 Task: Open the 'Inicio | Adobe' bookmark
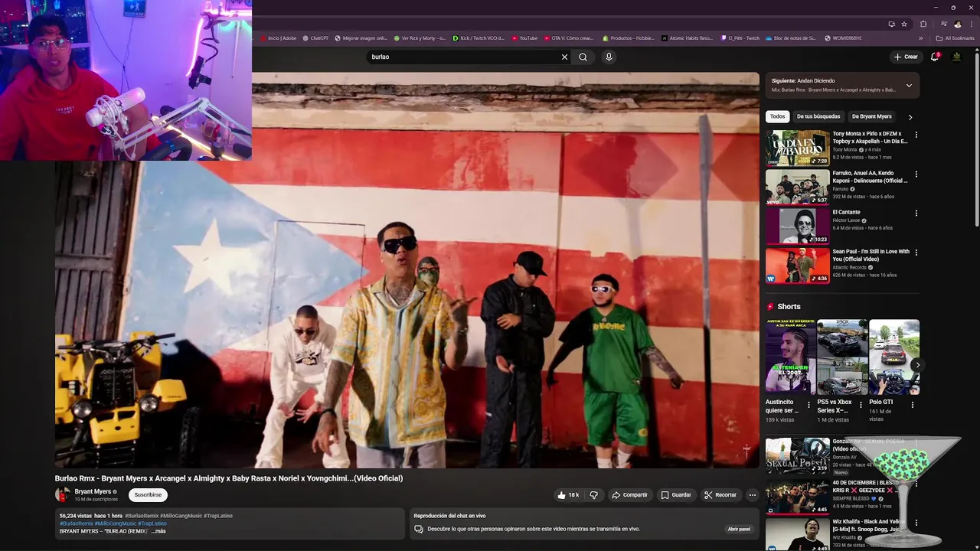279,38
